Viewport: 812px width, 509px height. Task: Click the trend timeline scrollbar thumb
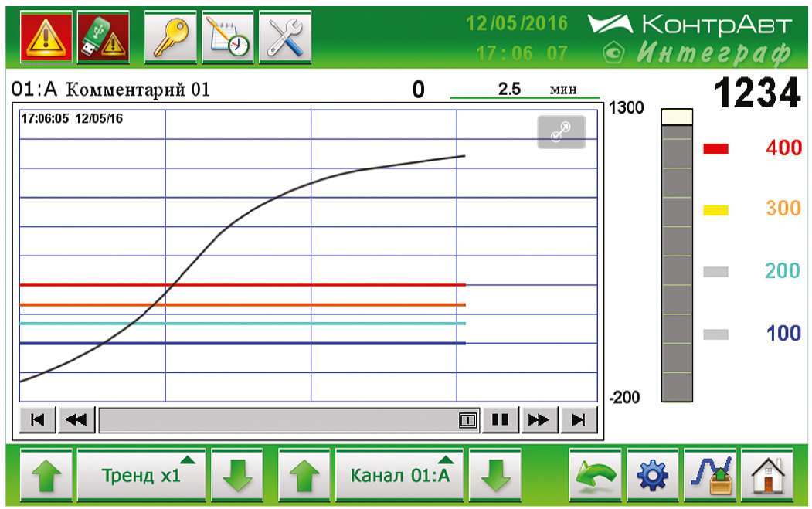tap(467, 420)
